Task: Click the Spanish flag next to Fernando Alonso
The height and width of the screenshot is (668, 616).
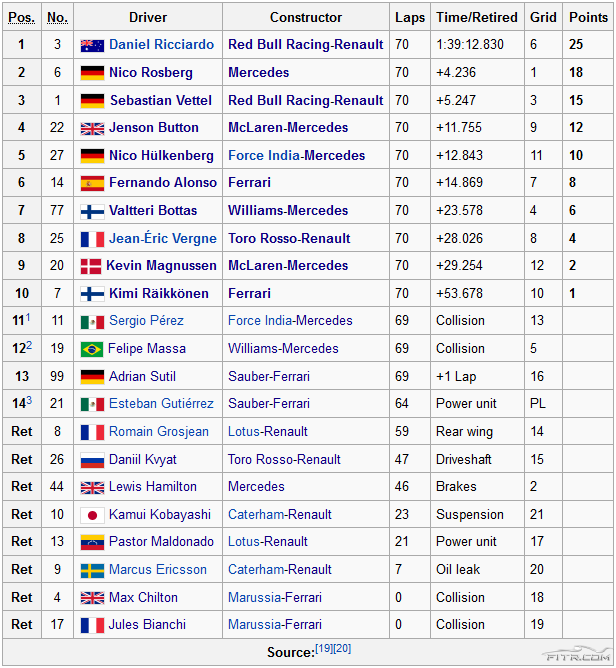Action: (x=92, y=183)
